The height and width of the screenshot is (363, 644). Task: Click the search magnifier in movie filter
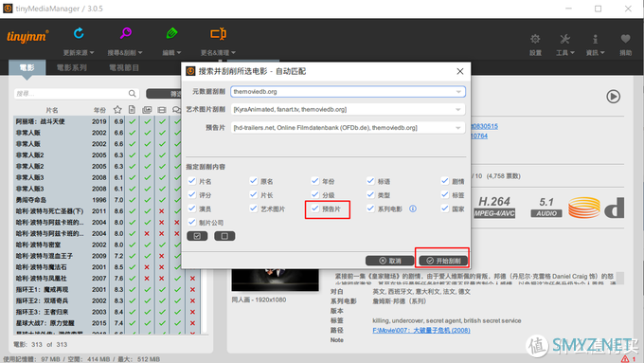tap(132, 94)
